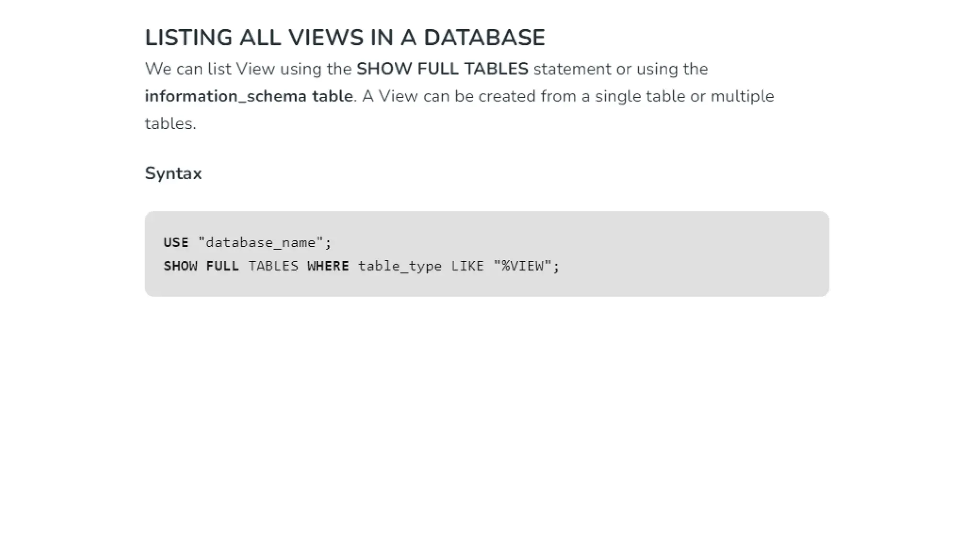The height and width of the screenshot is (551, 980).
Task: Click the "%VIEW" string in the code
Action: tap(523, 265)
